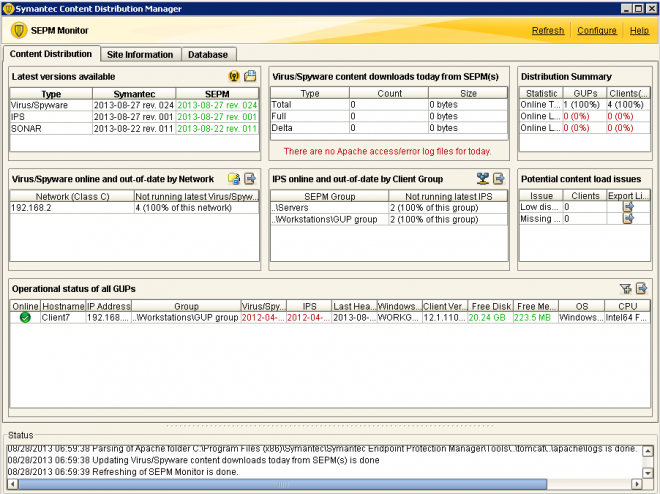Click the Network (Class C) column header

point(72,196)
